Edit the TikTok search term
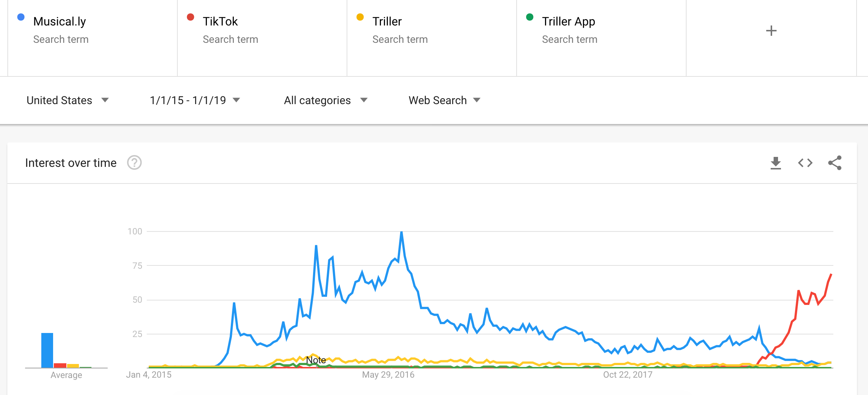The width and height of the screenshot is (868, 395). pos(221,22)
